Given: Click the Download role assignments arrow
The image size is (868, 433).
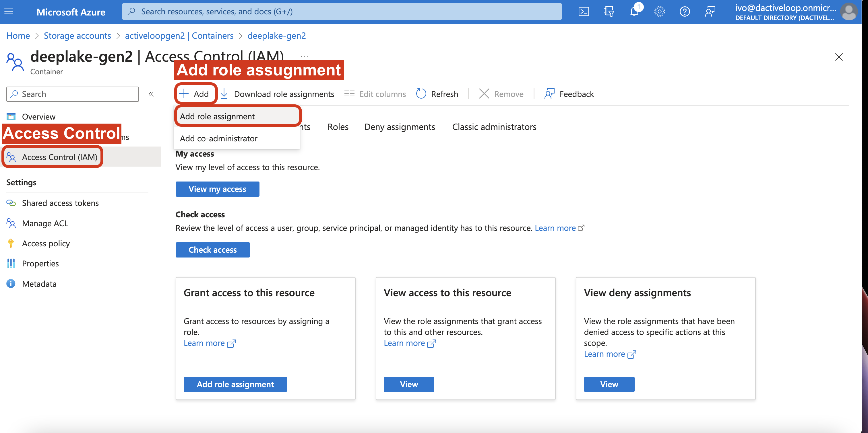Looking at the screenshot, I should point(224,94).
